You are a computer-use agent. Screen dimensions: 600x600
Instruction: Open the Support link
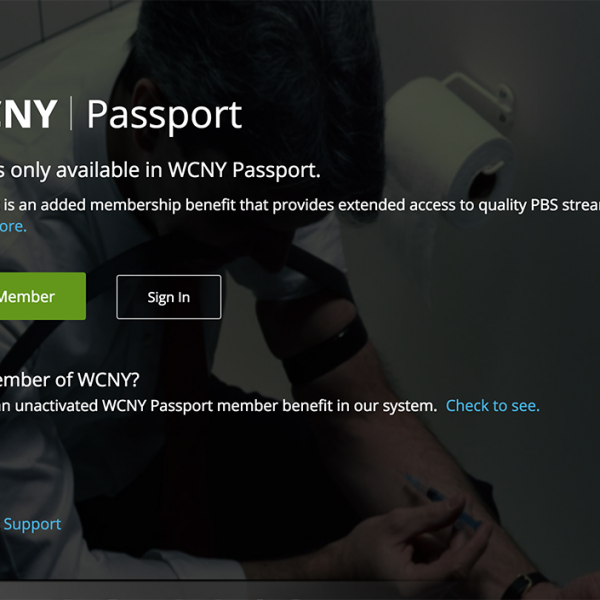tap(32, 524)
